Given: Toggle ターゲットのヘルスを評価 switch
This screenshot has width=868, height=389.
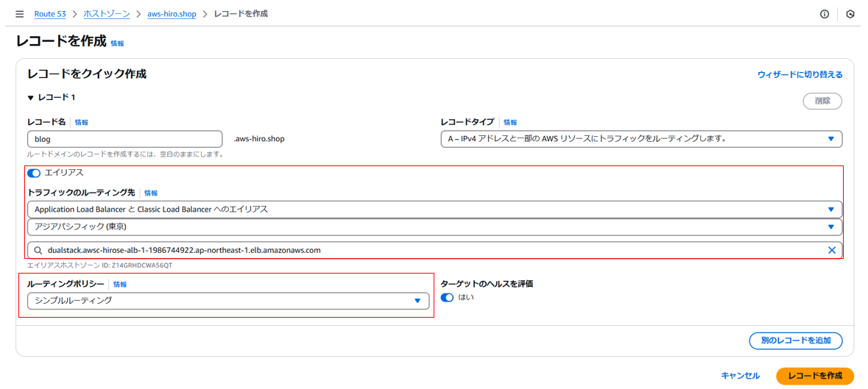Looking at the screenshot, I should tap(447, 298).
